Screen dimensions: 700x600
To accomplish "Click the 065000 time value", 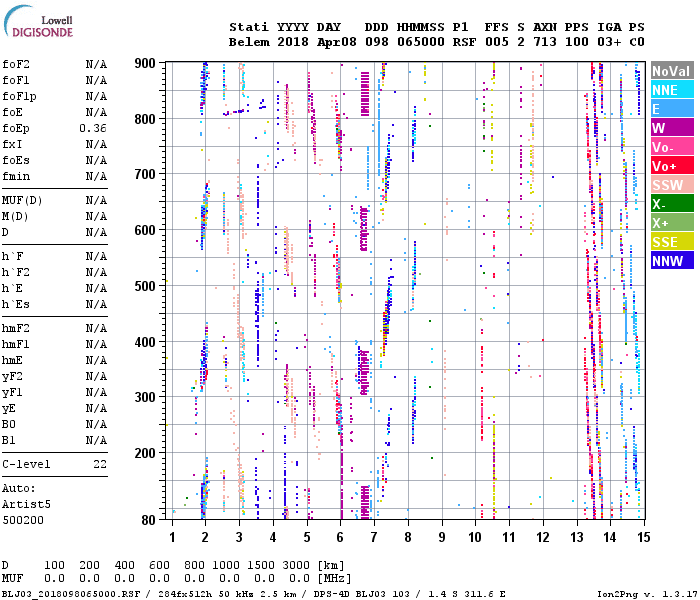I will click(x=421, y=42).
